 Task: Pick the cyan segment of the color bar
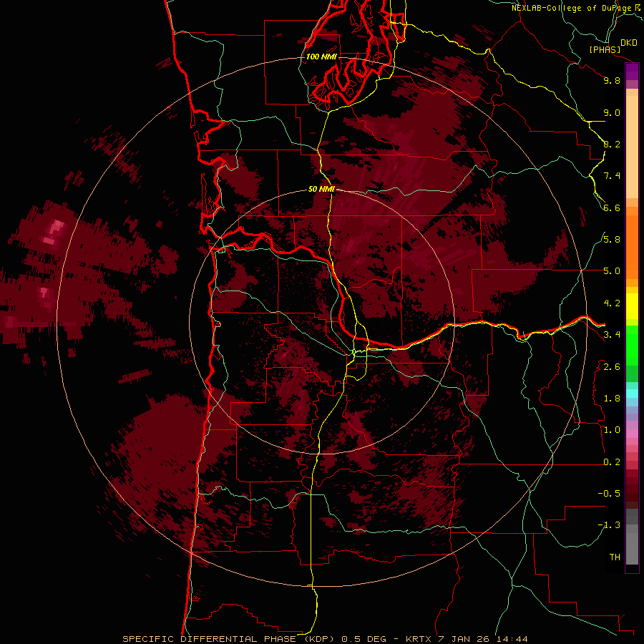point(632,394)
